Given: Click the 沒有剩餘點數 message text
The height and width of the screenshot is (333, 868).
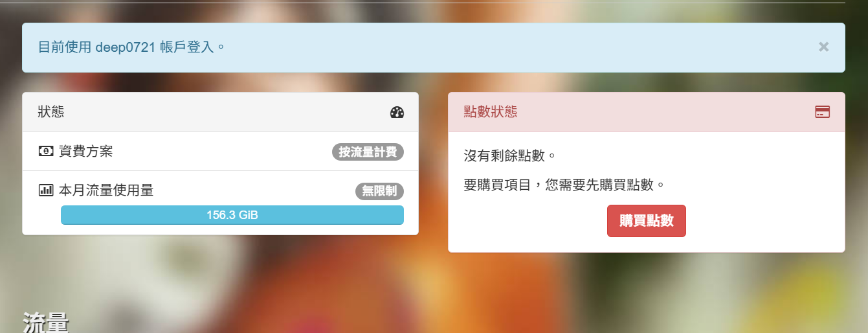Looking at the screenshot, I should (510, 155).
